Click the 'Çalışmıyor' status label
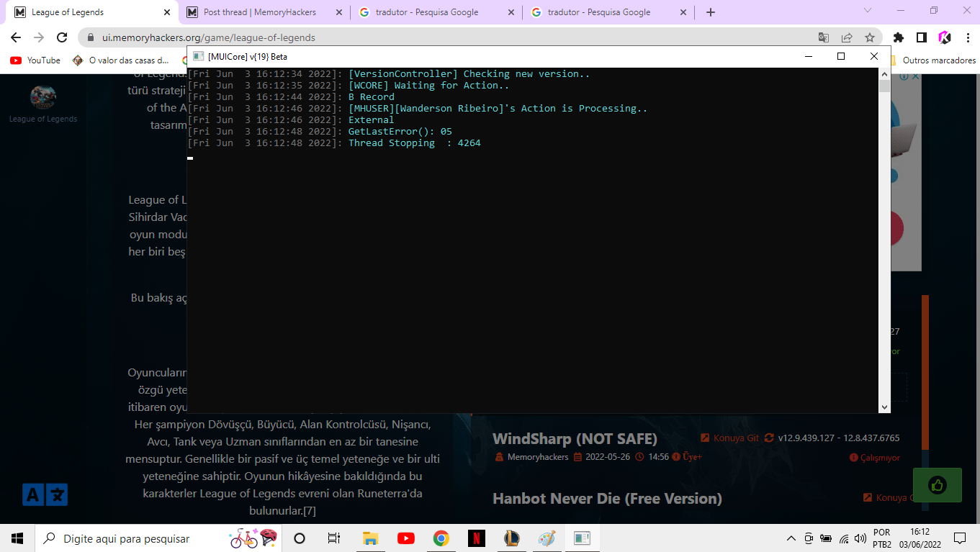This screenshot has width=980, height=552. pos(875,458)
